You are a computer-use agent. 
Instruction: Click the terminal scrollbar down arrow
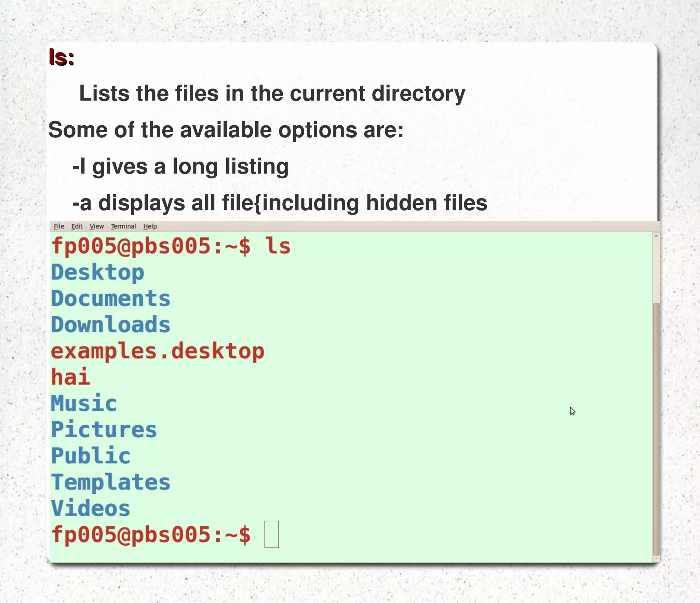click(x=656, y=559)
